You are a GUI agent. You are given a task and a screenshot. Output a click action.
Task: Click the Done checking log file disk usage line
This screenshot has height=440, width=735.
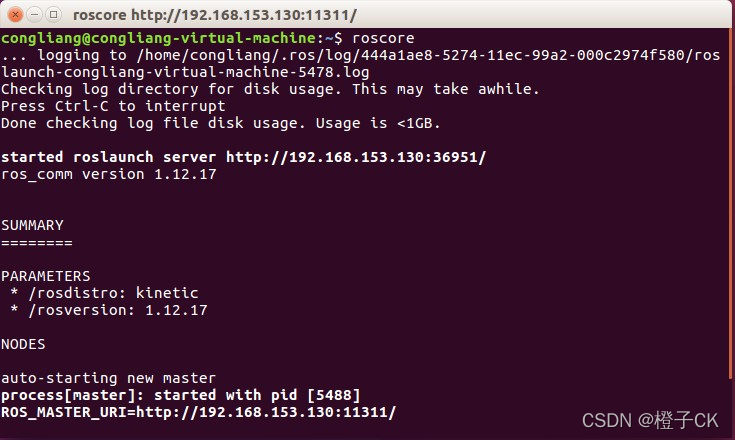(221, 123)
